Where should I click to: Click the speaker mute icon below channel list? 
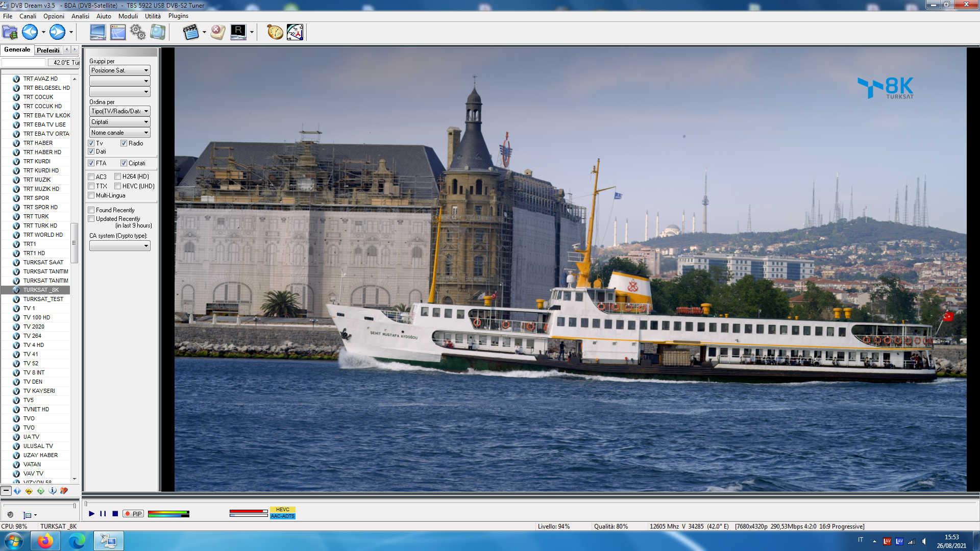pos(10,515)
